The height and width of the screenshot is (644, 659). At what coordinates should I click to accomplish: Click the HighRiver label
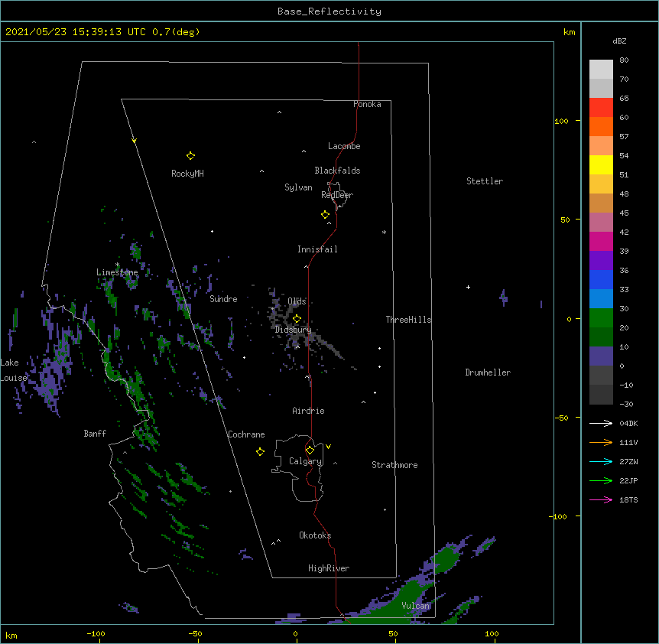[x=329, y=568]
